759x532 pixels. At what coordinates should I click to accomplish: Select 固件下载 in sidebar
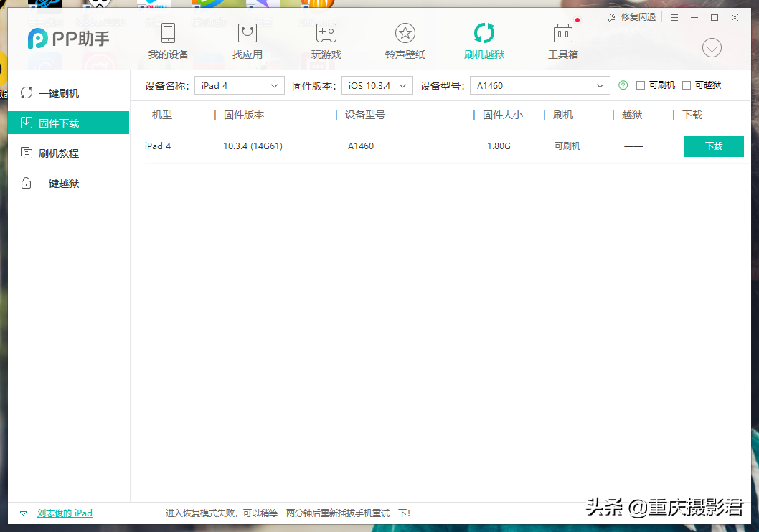(68, 123)
